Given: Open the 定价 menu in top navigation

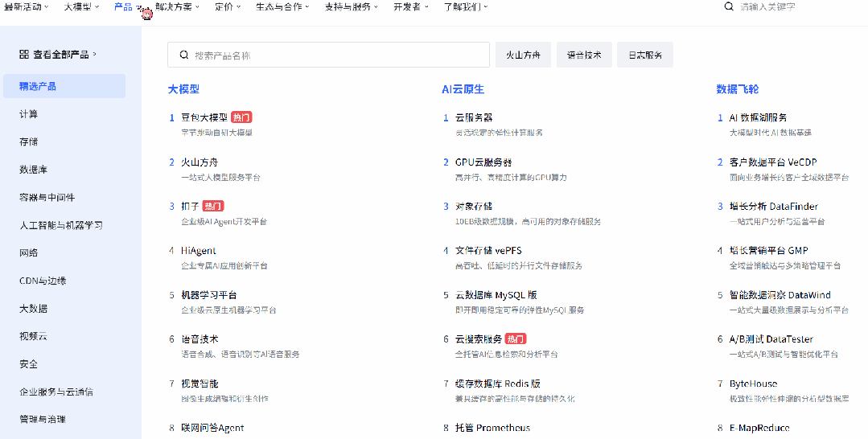Looking at the screenshot, I should tap(228, 6).
